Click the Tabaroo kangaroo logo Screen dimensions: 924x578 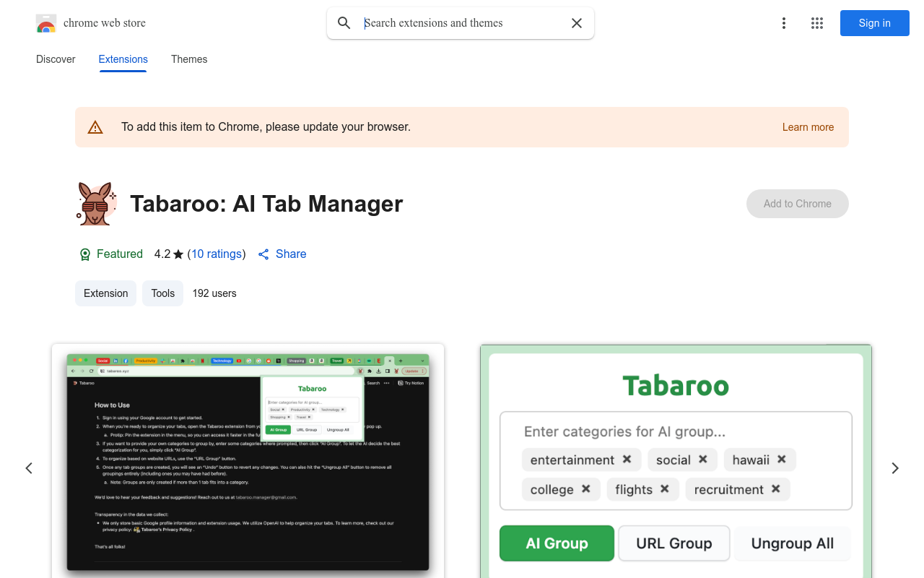coord(96,204)
